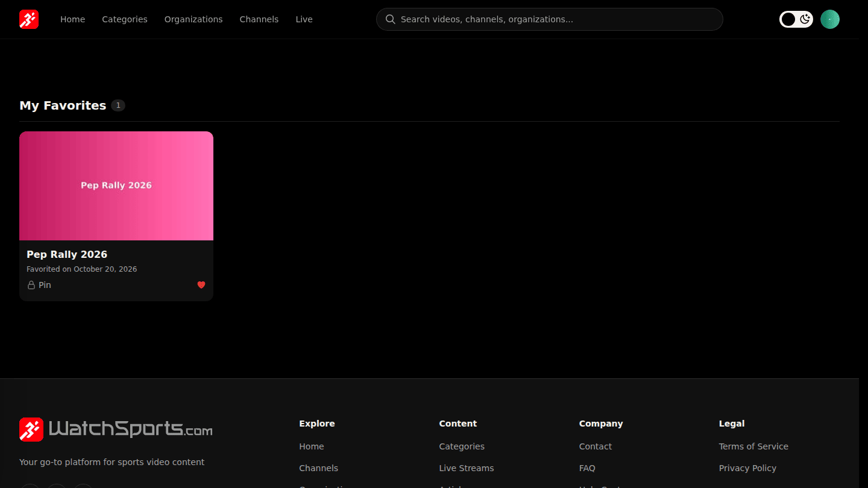This screenshot has width=868, height=488.
Task: Open the Privacy Policy link
Action: tap(747, 468)
